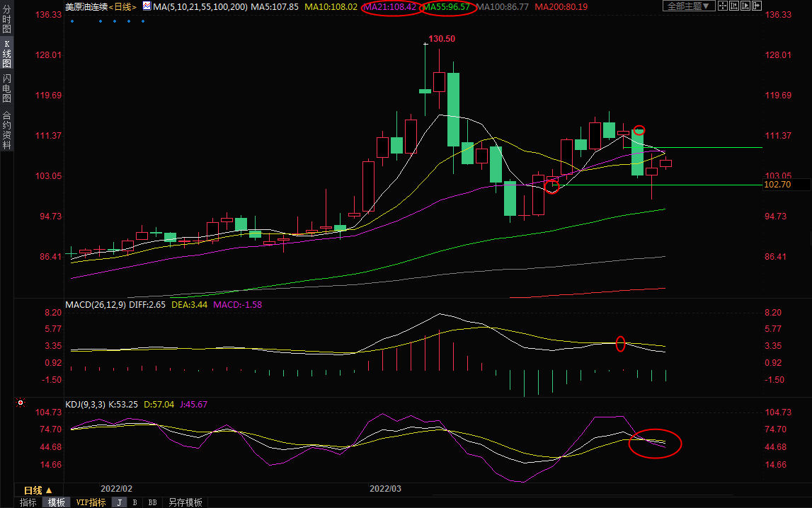The height and width of the screenshot is (508, 812).
Task: Select the K线图 side tab
Action: (x=6, y=54)
